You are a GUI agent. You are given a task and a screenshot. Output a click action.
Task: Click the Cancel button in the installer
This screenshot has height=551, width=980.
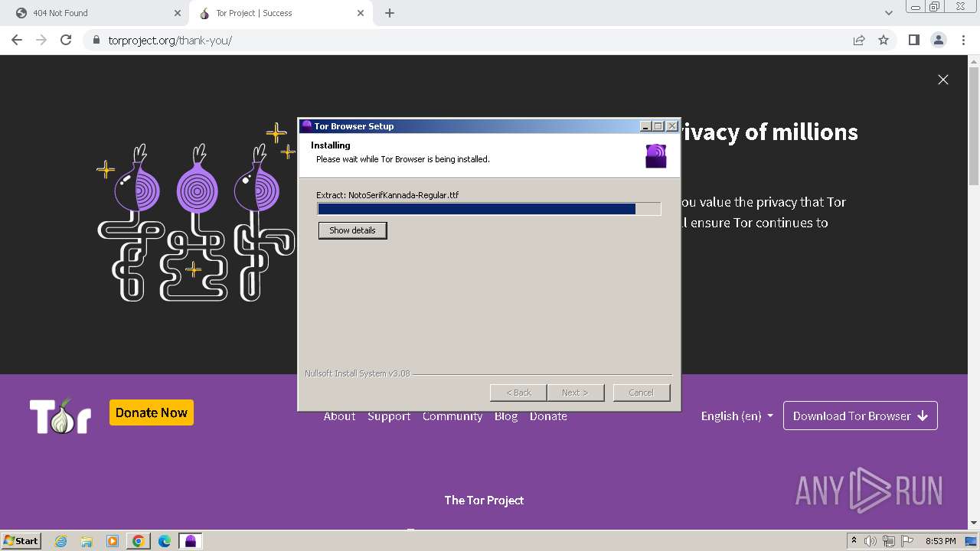642,393
